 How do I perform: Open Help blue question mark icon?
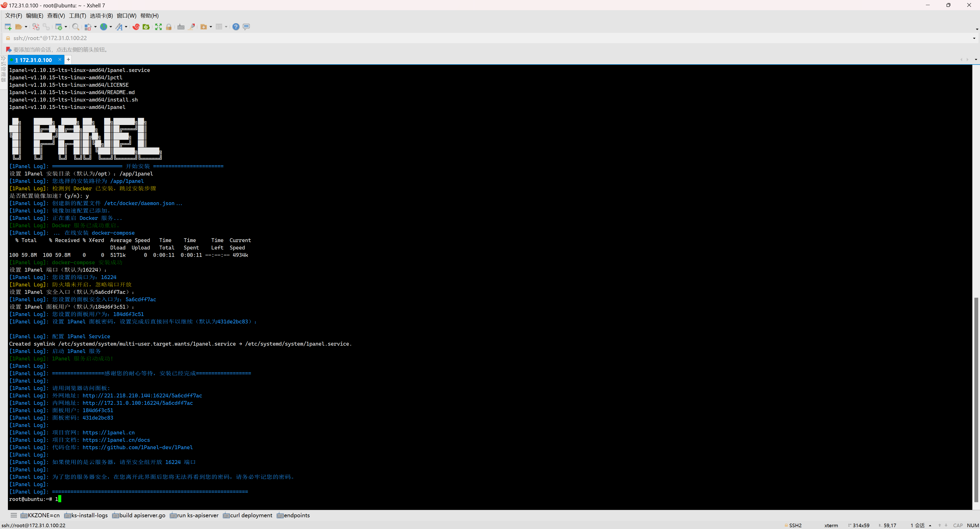pos(236,27)
